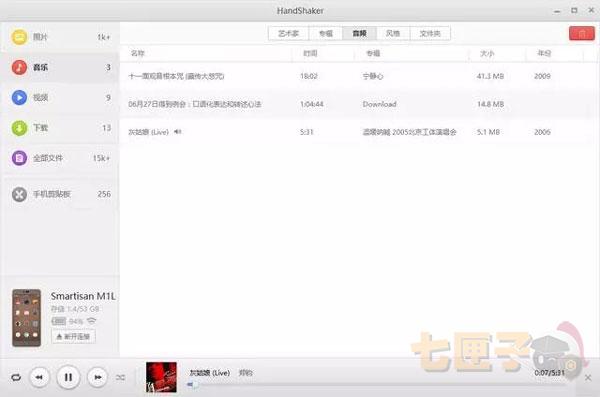Click the album cell 宁静心

(x=373, y=76)
